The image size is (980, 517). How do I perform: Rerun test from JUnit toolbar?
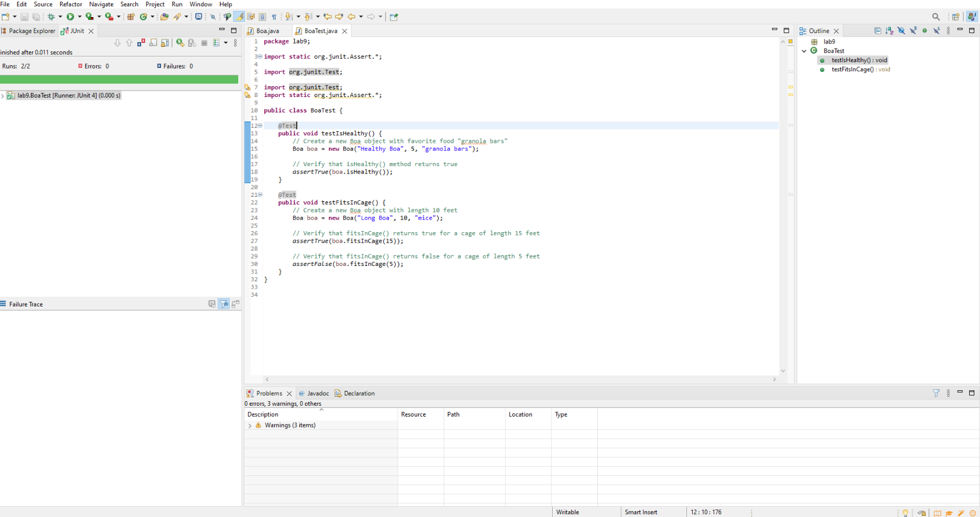[180, 43]
